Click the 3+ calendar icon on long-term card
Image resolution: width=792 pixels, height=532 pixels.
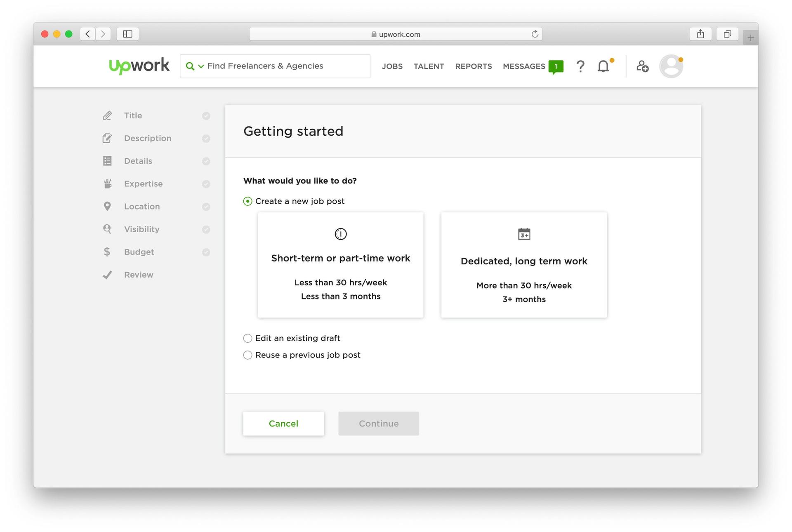click(524, 234)
